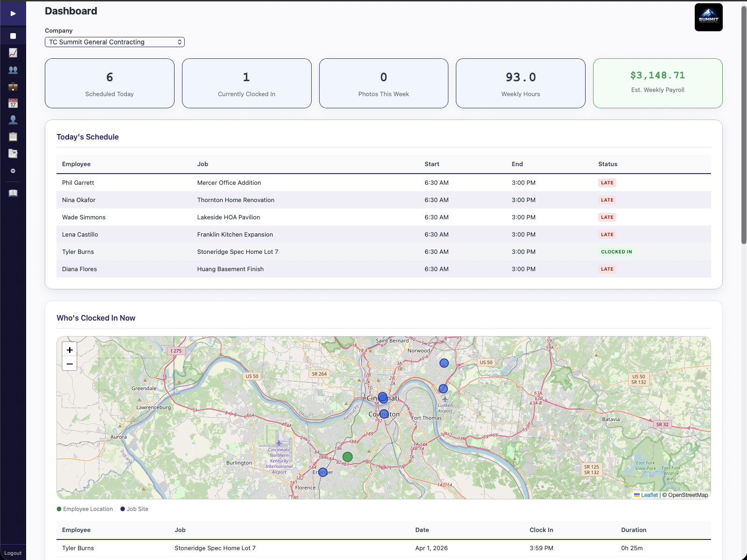747x560 pixels.
Task: Select the CLOCKED IN badge for Tyler Burns
Action: pos(616,252)
